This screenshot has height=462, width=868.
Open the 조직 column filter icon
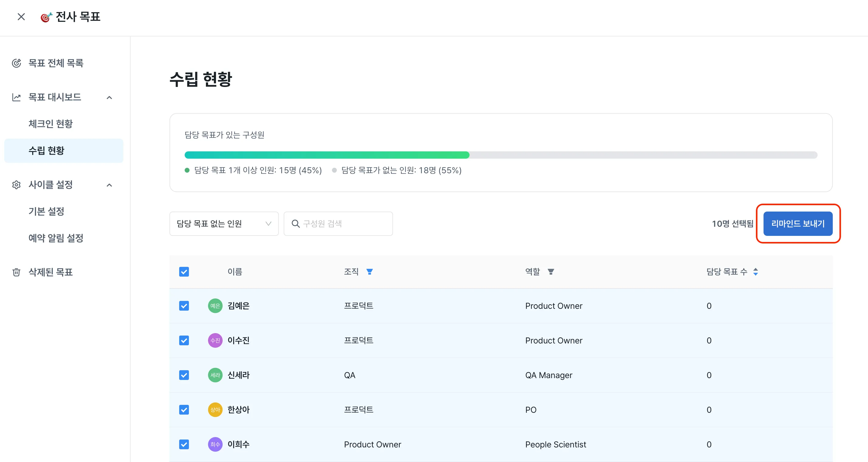coord(369,272)
